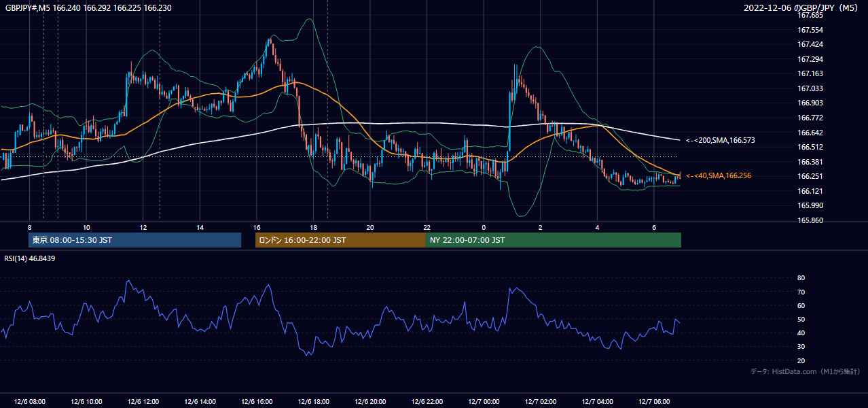The width and height of the screenshot is (868, 408).
Task: Click the データ: HistData.com credit text
Action: coord(806,371)
